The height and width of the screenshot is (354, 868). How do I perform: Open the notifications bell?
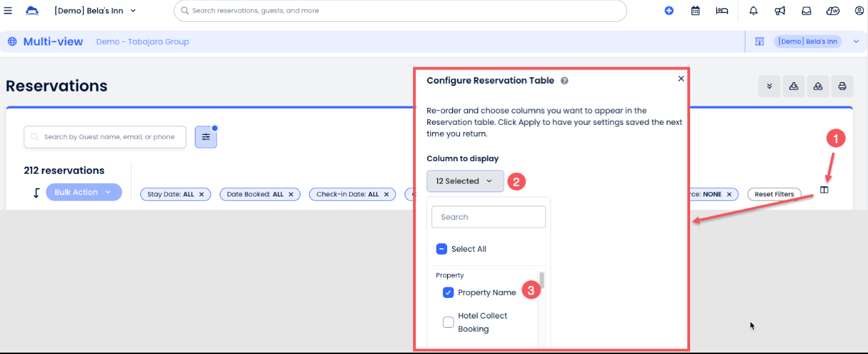(753, 11)
